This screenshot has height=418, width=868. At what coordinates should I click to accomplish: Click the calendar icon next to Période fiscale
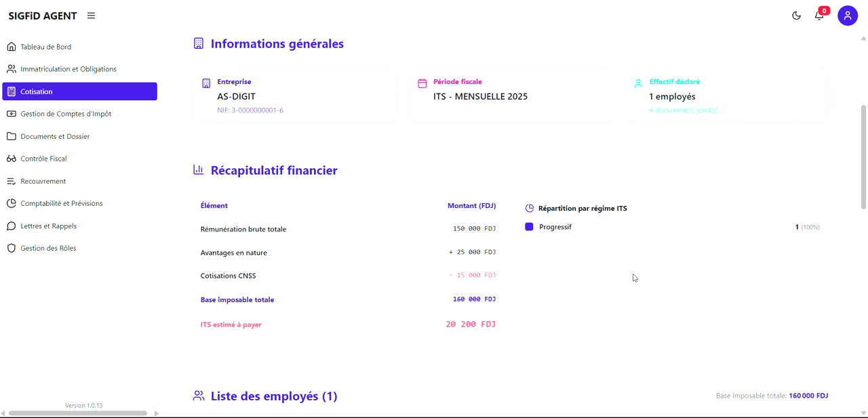pos(421,81)
